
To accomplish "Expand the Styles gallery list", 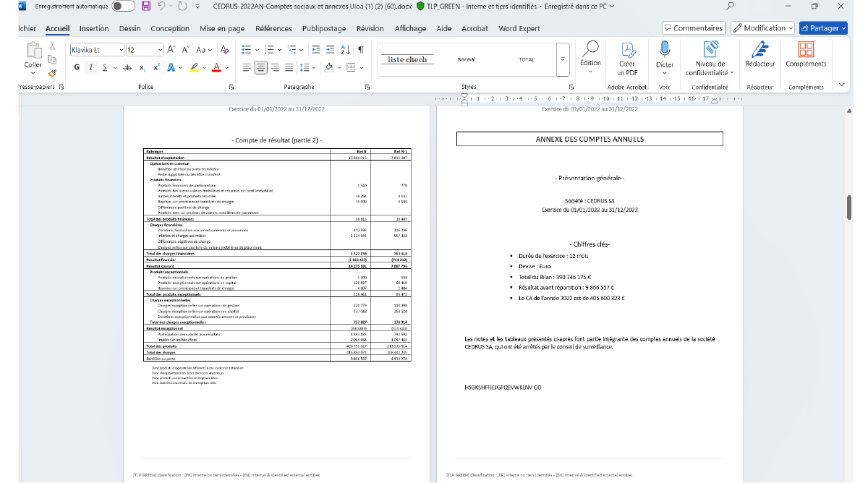I will click(562, 69).
